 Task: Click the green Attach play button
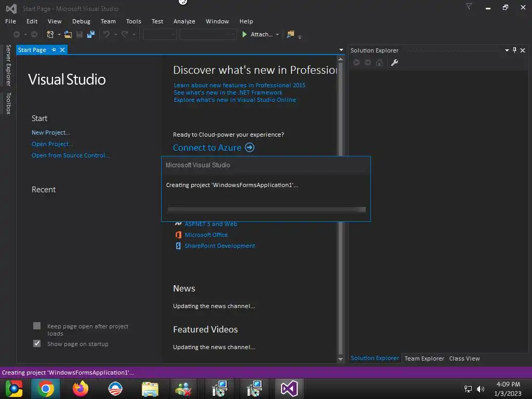(244, 34)
